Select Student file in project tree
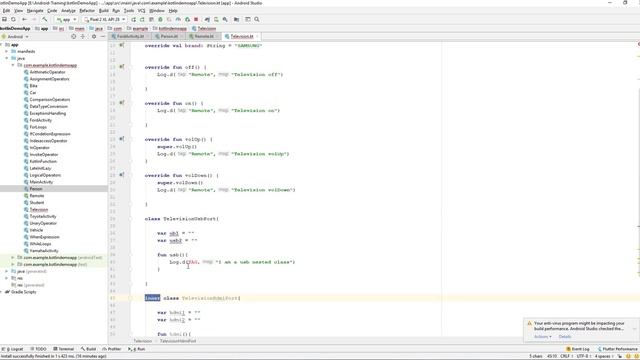 click(x=37, y=202)
